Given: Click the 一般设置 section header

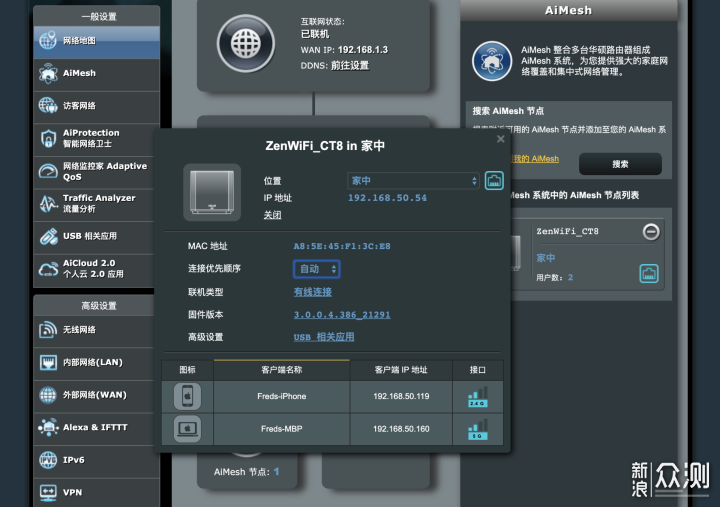Looking at the screenshot, I should coord(99,17).
